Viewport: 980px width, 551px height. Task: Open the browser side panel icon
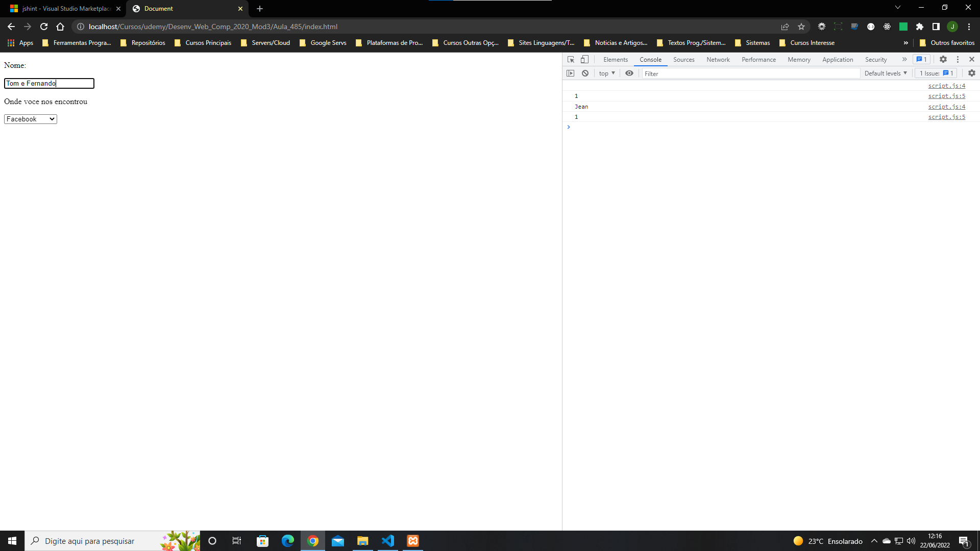pyautogui.click(x=936, y=27)
